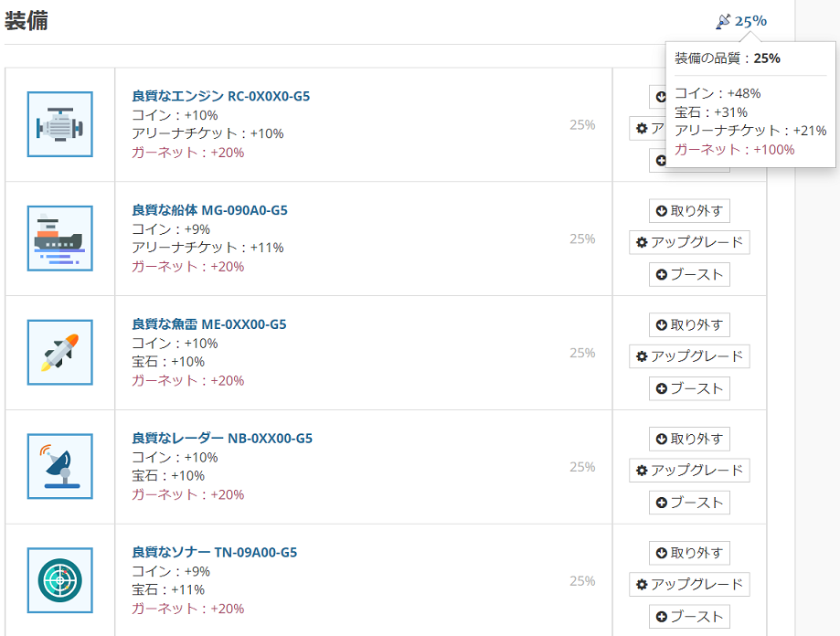The image size is (840, 636).
Task: Click the satellite icon beside 25% header
Action: coord(723,21)
